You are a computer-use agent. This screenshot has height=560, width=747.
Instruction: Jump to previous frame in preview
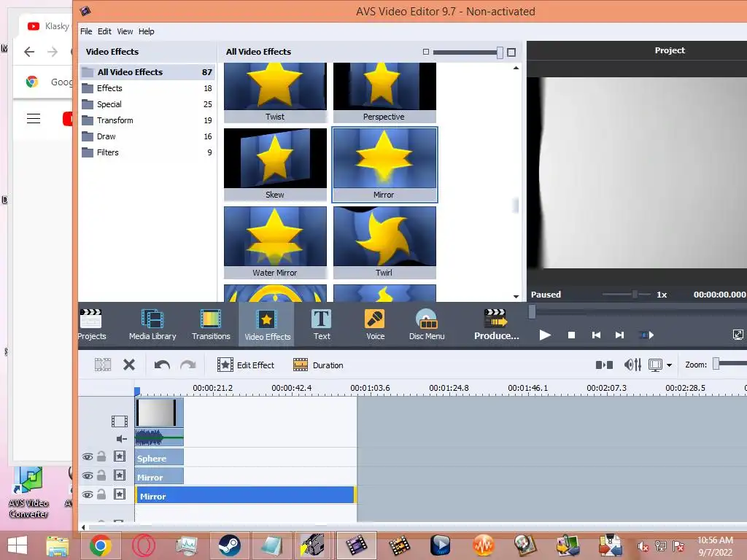596,335
